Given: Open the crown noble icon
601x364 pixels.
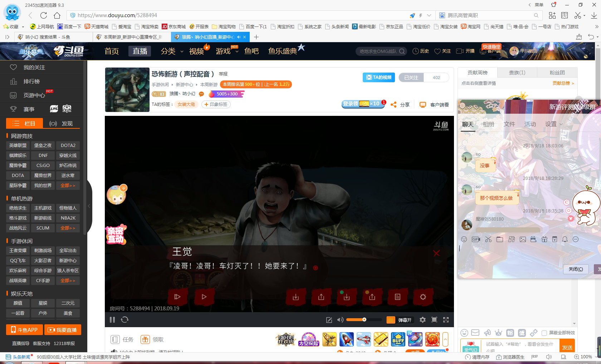Looking at the screenshot, I should click(499, 333).
